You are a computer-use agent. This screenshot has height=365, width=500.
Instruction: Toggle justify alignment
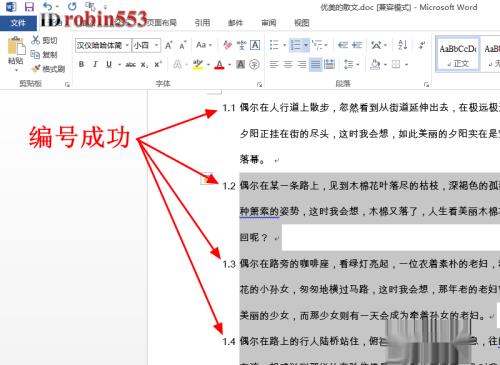click(315, 64)
